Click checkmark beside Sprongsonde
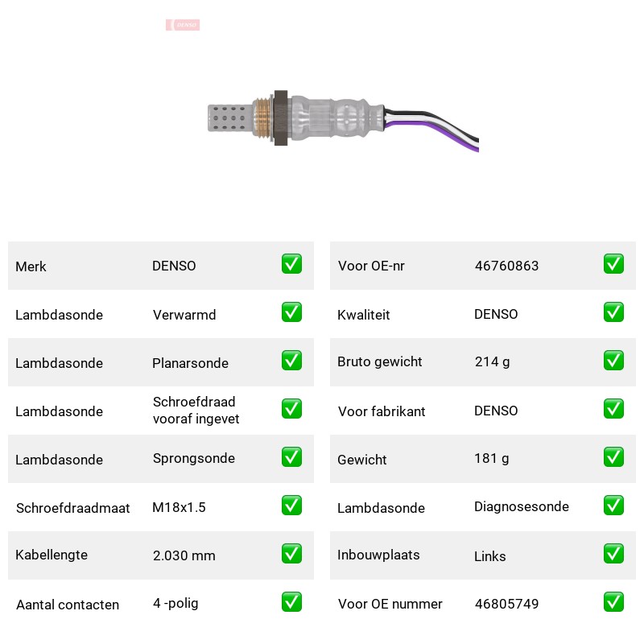The width and height of the screenshot is (644, 644). [x=291, y=457]
